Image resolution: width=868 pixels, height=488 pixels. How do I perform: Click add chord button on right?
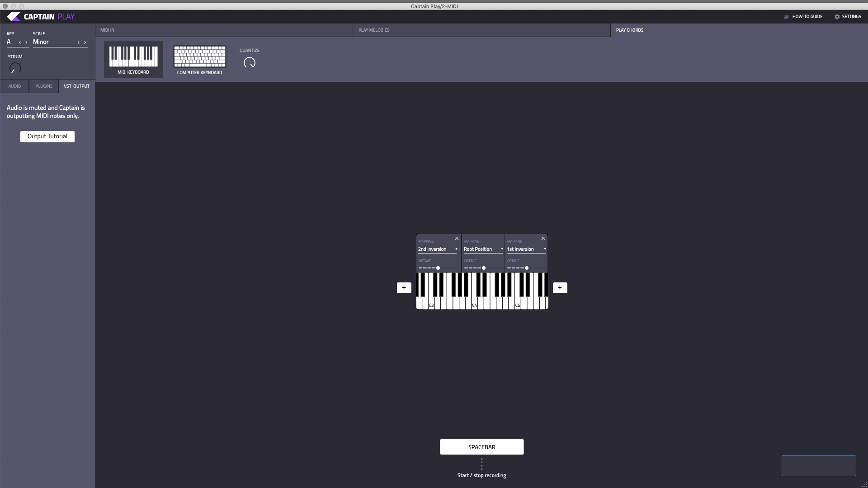pyautogui.click(x=560, y=288)
